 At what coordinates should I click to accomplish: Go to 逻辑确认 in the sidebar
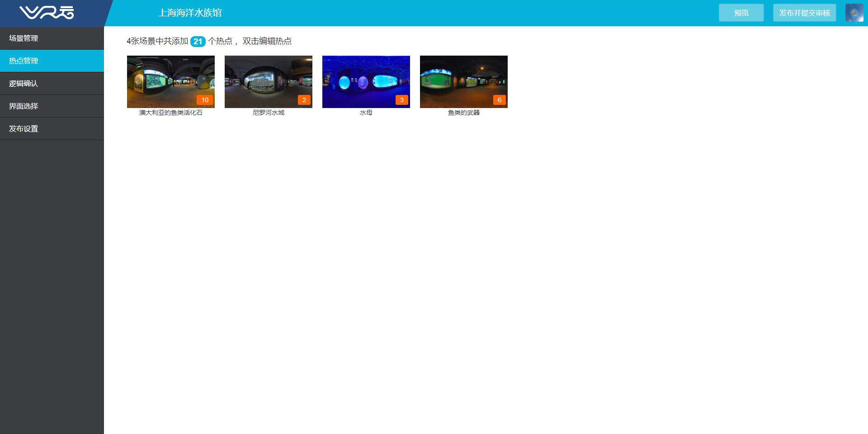point(52,84)
